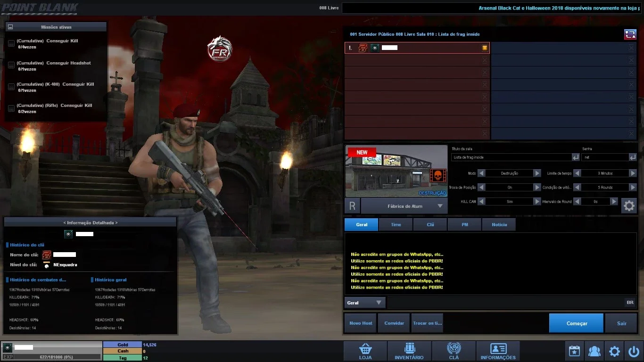Toggle checkbox for Conseguir Headshot mission

(11, 65)
